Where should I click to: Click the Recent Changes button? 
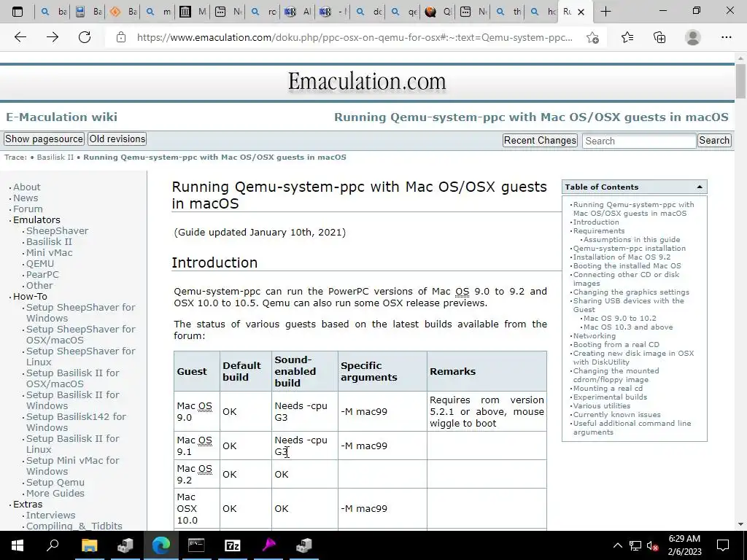coord(540,141)
